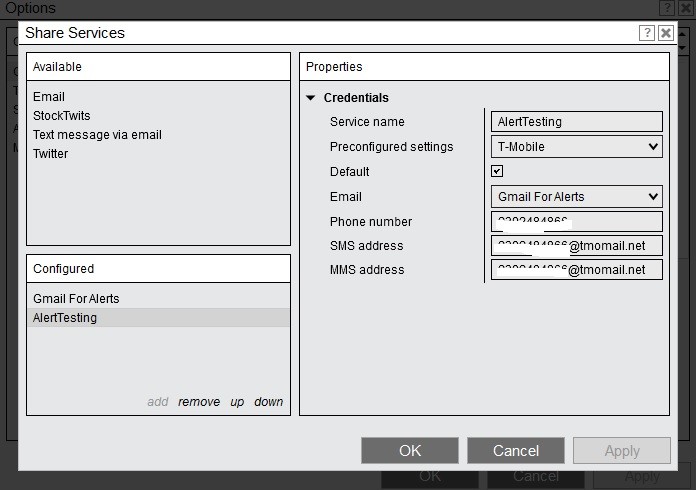Open the Email Gmail For Alerts dropdown
The width and height of the screenshot is (696, 490).
tap(577, 197)
